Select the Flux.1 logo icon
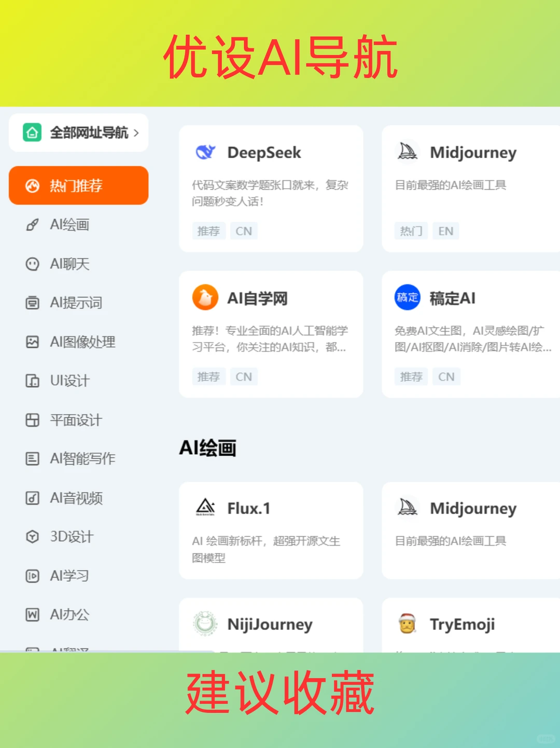Image resolution: width=560 pixels, height=748 pixels. 205,507
